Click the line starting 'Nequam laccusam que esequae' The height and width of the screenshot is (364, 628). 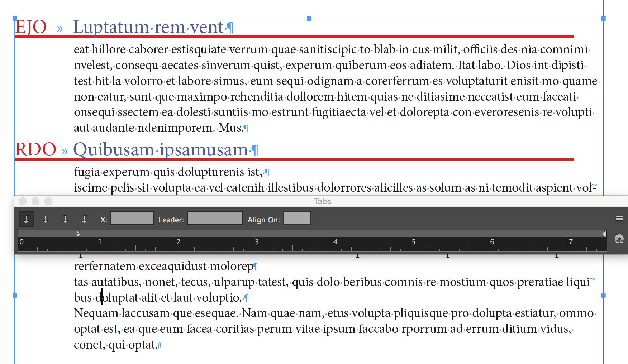coord(334,313)
